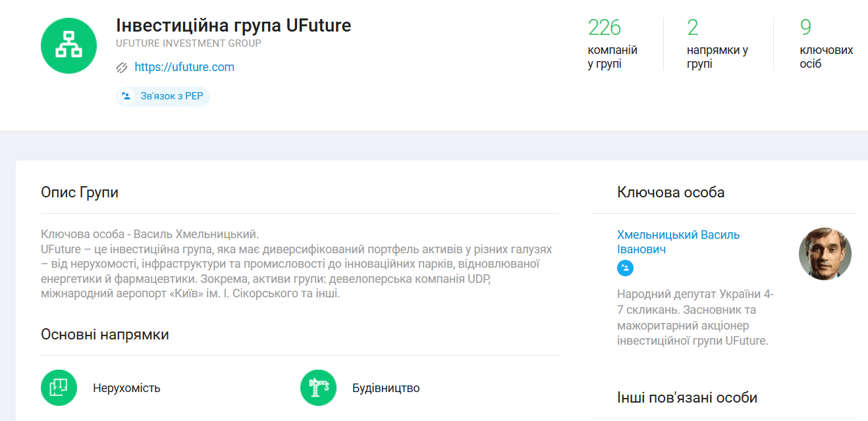Click the "Інші пов'язані особи" heading
Viewport: 868px width, 421px height.
[687, 398]
